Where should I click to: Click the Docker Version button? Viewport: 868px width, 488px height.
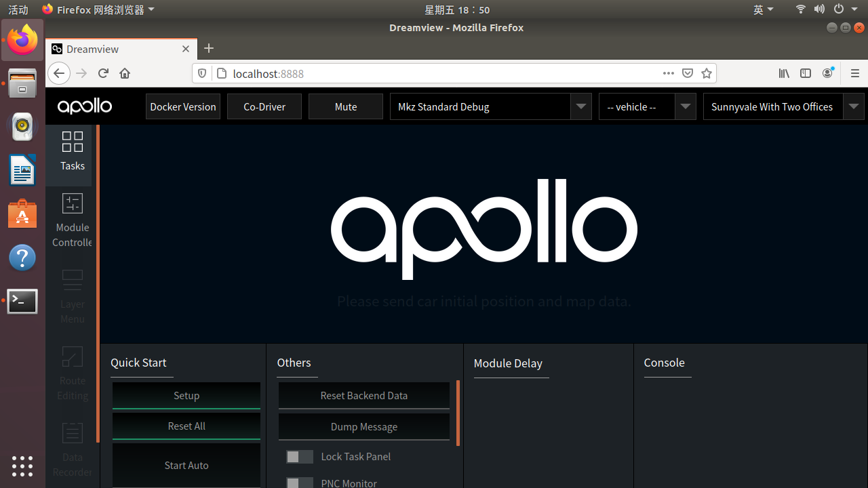(x=183, y=106)
